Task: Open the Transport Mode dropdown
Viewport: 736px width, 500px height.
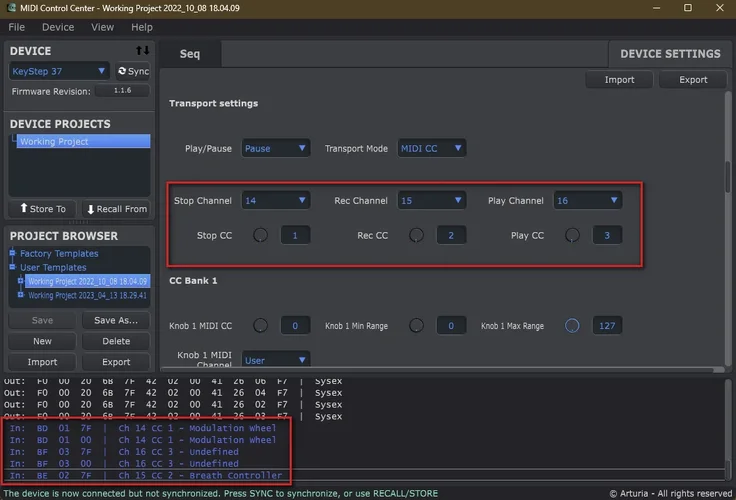Action: [432, 148]
